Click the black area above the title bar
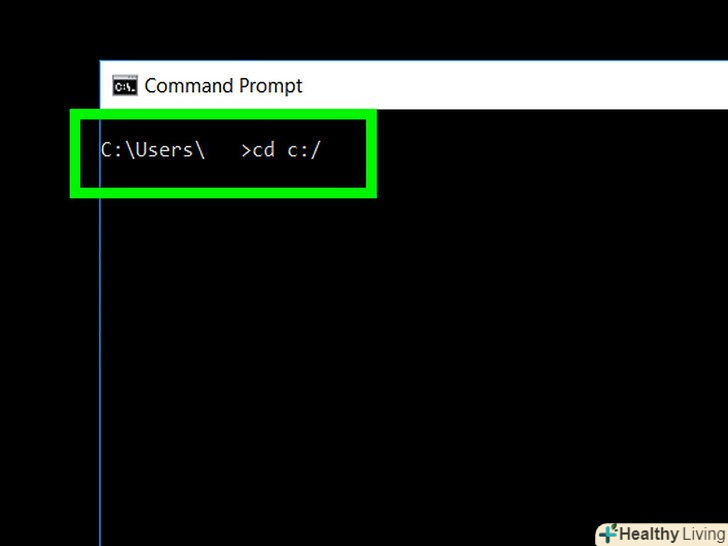This screenshot has height=546, width=728. pos(364,29)
